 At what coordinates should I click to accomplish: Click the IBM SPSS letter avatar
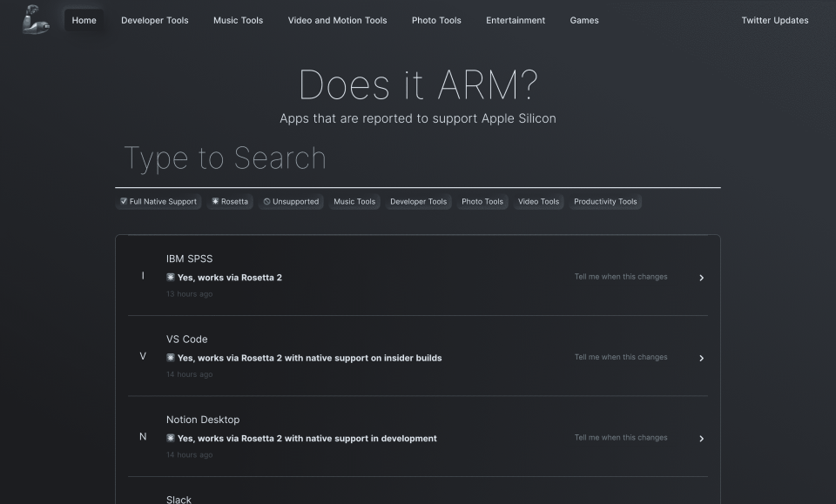tap(143, 276)
